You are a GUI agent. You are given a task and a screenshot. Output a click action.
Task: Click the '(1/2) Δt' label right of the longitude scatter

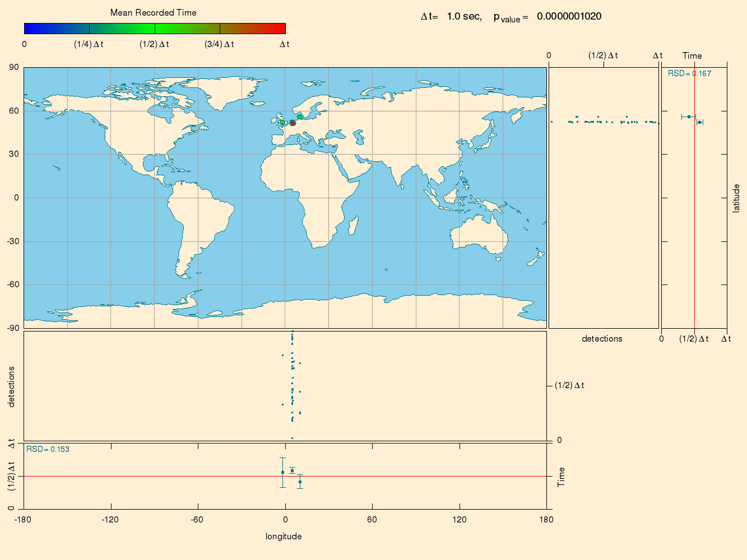coord(569,385)
